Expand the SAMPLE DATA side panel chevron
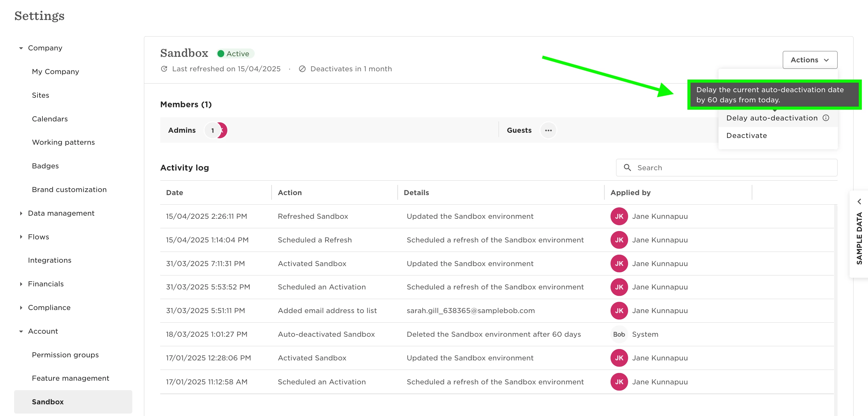This screenshot has width=868, height=416. (x=859, y=202)
